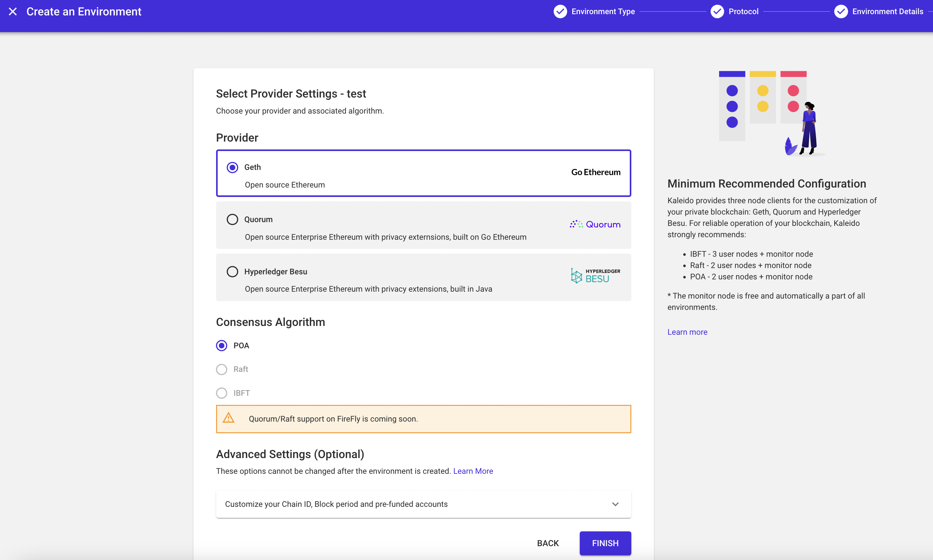Image resolution: width=933 pixels, height=560 pixels.
Task: Click the Go Ethereum logo
Action: point(595,172)
